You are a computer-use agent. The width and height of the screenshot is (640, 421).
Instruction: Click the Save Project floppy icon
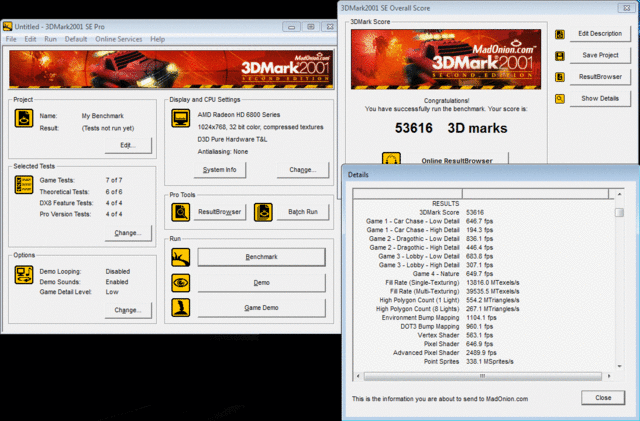560,56
